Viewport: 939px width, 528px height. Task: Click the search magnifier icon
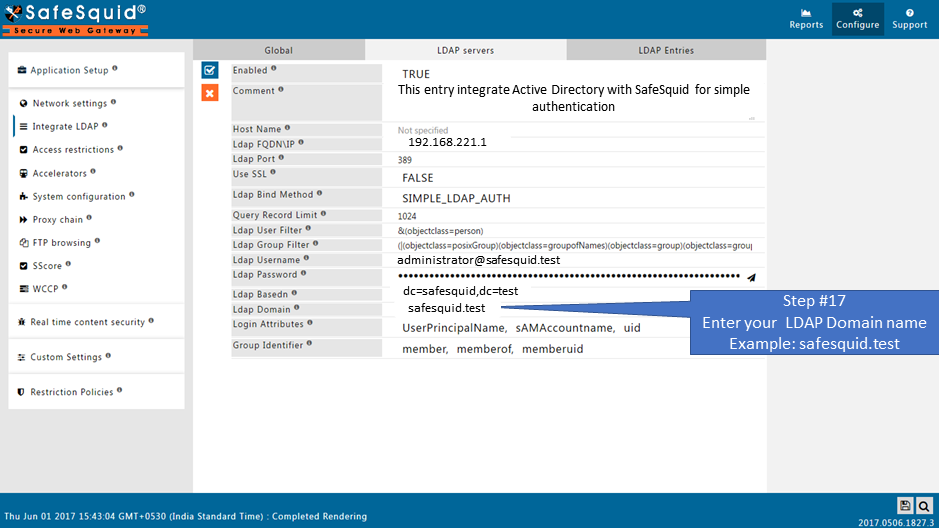click(x=924, y=506)
